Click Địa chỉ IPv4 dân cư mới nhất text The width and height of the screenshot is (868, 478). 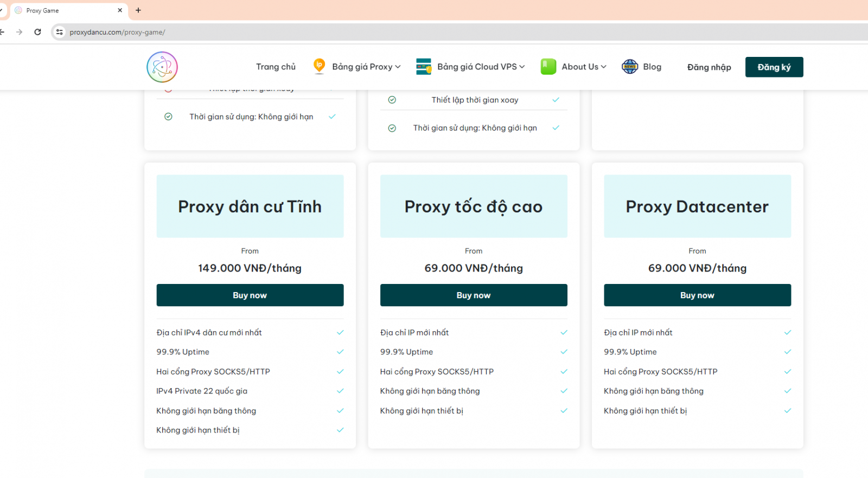coord(209,332)
